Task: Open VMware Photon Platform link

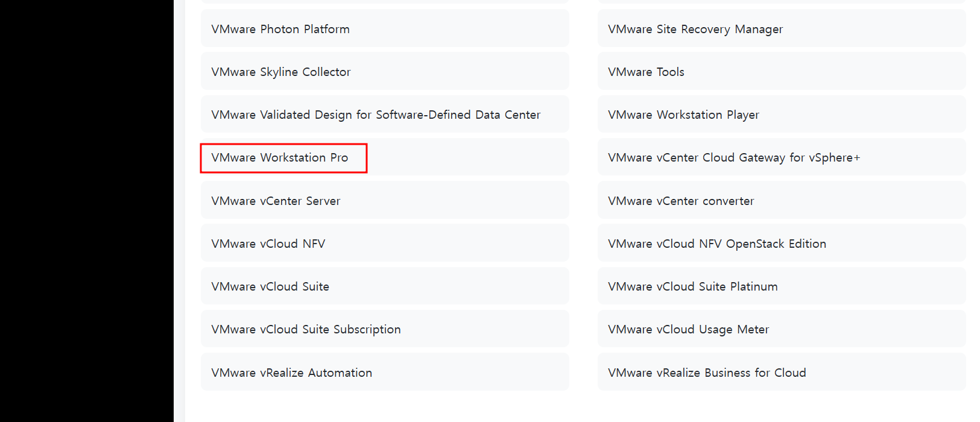Action: (x=385, y=28)
